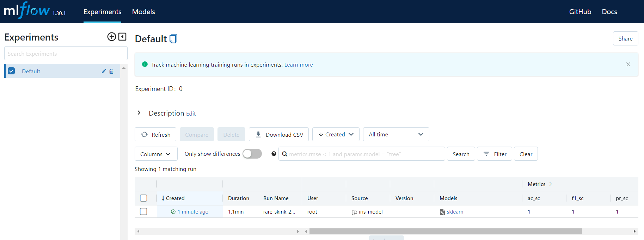
Task: Click the Search button
Action: click(x=461, y=154)
